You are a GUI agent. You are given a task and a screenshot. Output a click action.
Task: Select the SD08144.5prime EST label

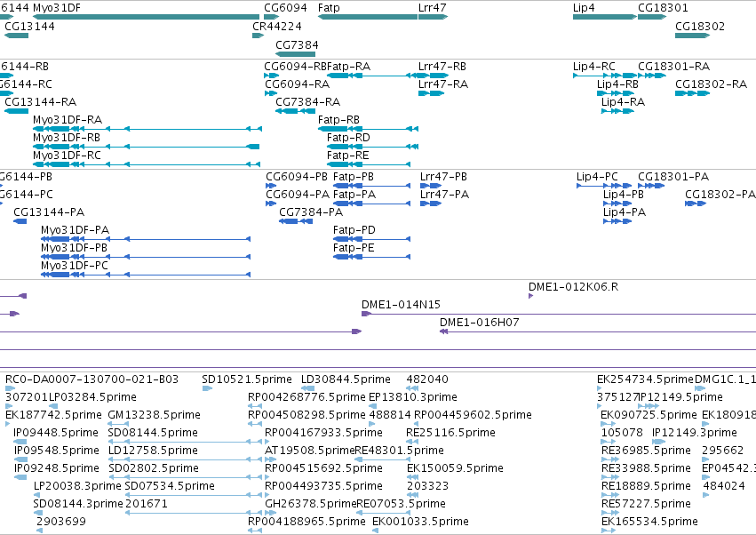[x=153, y=433]
